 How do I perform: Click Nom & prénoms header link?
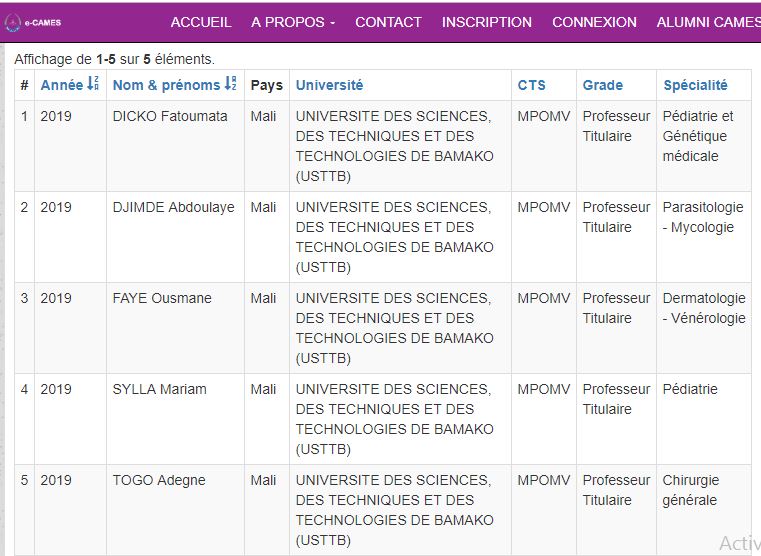[166, 85]
